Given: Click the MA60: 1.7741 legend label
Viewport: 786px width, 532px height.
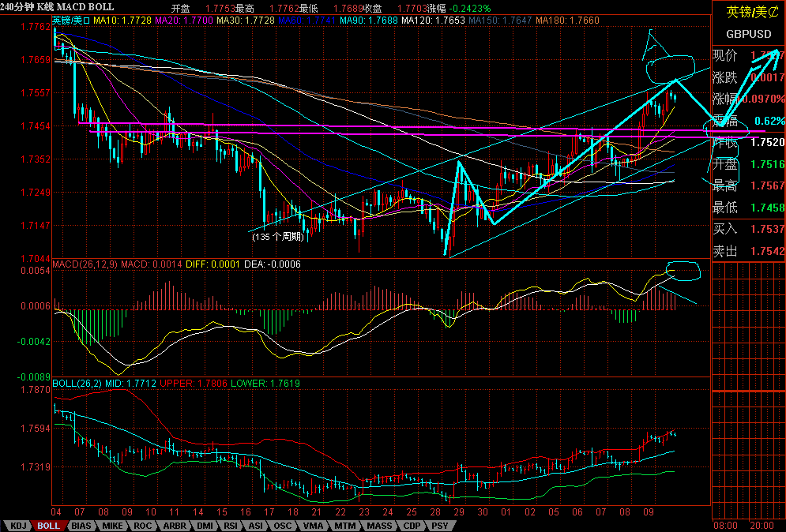Looking at the screenshot, I should coord(307,21).
